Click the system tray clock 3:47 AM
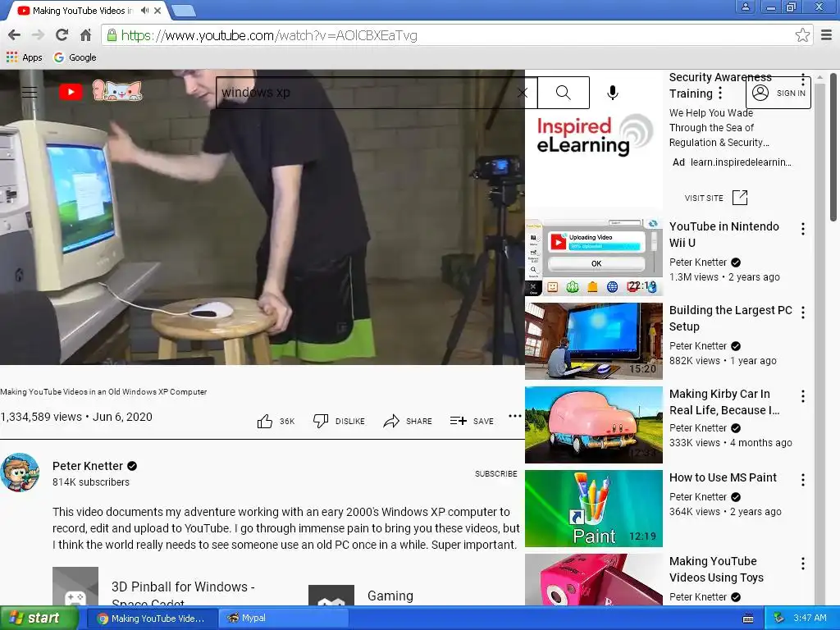The height and width of the screenshot is (630, 840). tap(810, 618)
